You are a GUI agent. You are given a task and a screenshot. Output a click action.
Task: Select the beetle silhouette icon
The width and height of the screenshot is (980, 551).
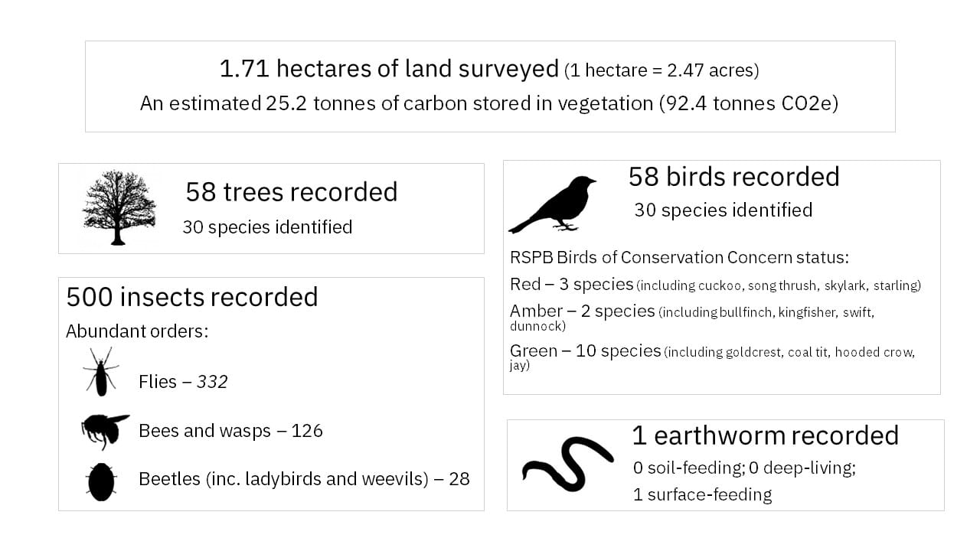tap(101, 481)
